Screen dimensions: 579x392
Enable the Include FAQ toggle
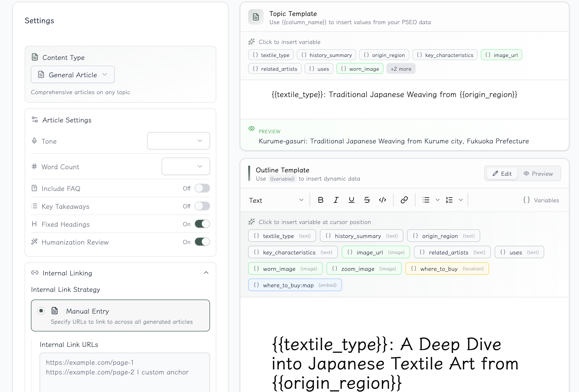pos(202,189)
